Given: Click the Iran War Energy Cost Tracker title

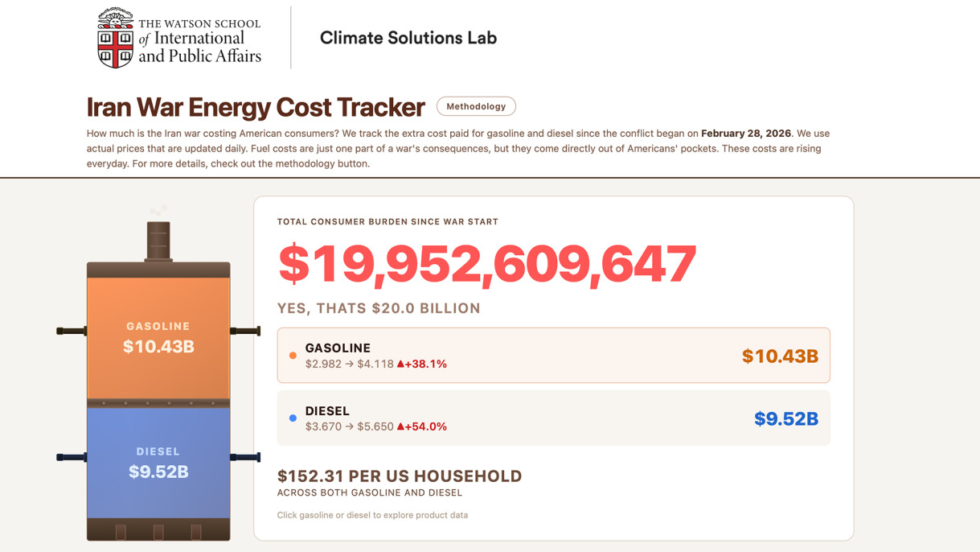Looking at the screenshot, I should pos(256,106).
